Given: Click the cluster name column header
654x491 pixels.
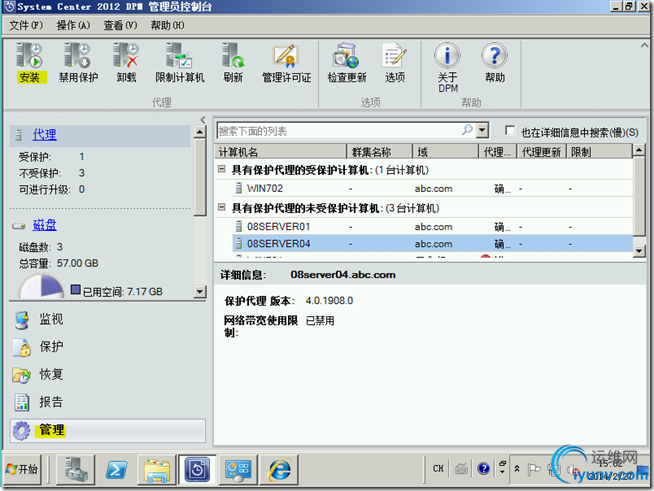Looking at the screenshot, I should (380, 151).
